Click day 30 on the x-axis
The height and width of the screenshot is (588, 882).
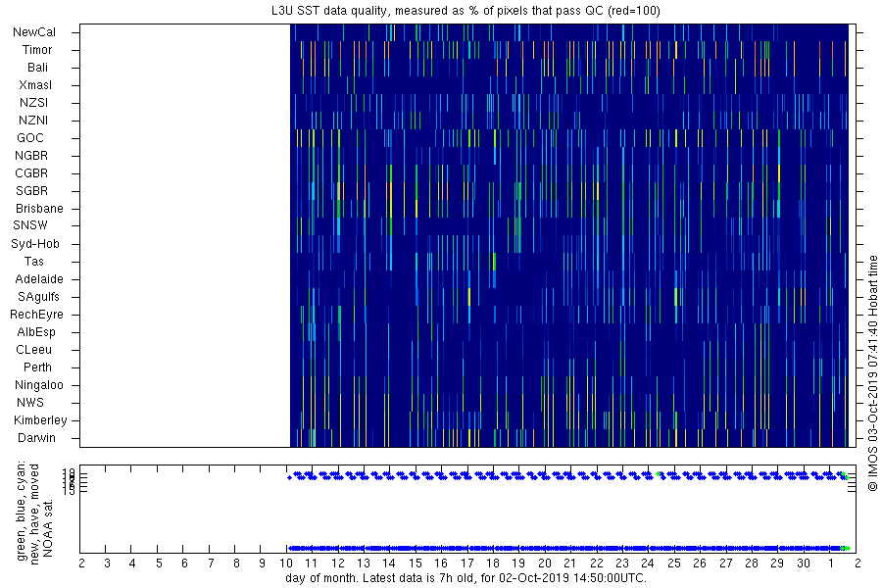[x=804, y=563]
